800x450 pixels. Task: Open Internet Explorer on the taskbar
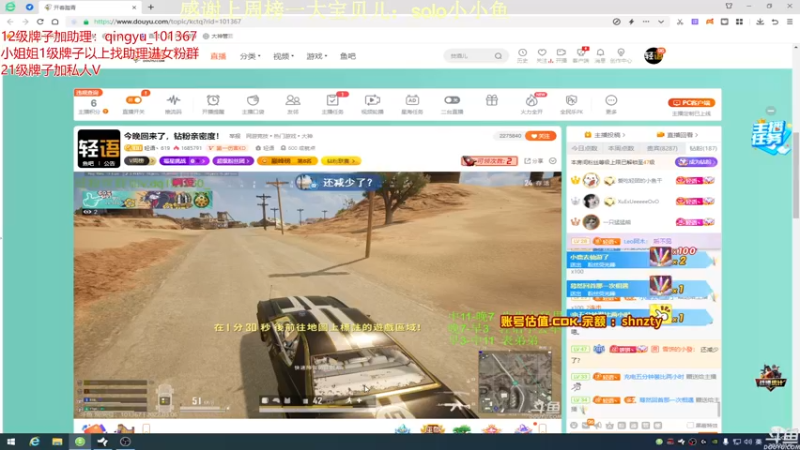(34, 442)
